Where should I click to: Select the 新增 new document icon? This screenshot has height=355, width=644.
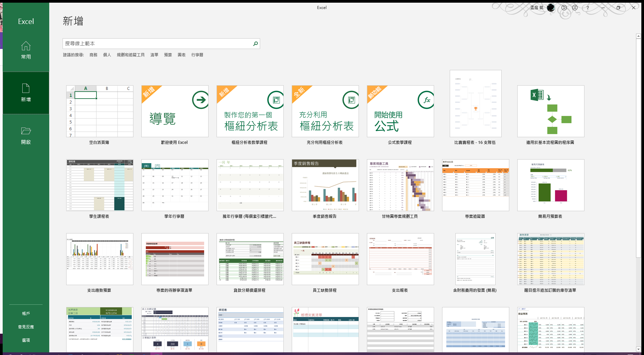click(26, 88)
